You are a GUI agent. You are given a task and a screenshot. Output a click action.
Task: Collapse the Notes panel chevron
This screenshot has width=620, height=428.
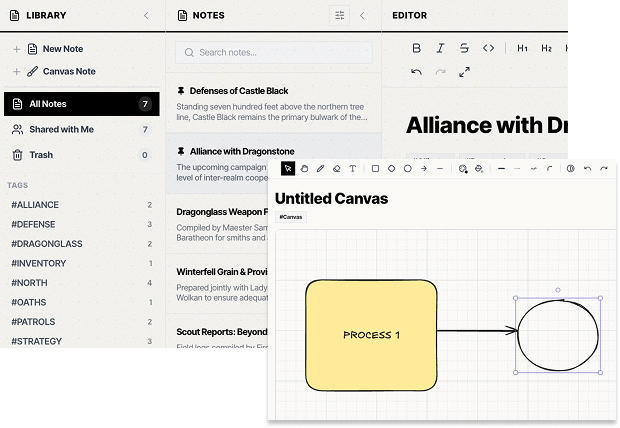[362, 15]
